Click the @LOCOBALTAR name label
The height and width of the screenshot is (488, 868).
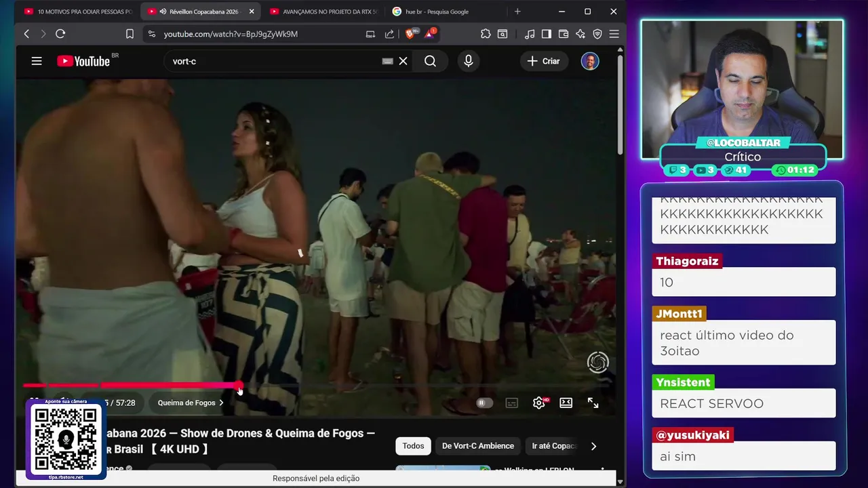(x=743, y=143)
